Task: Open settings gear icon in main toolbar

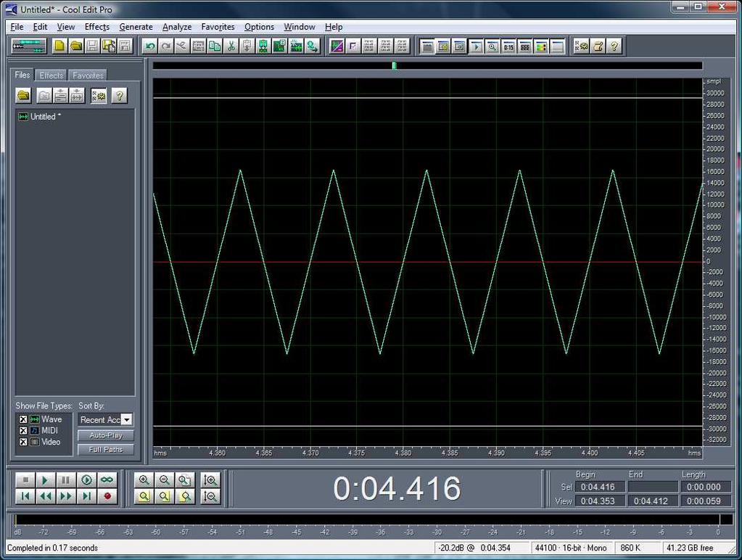Action: [582, 46]
